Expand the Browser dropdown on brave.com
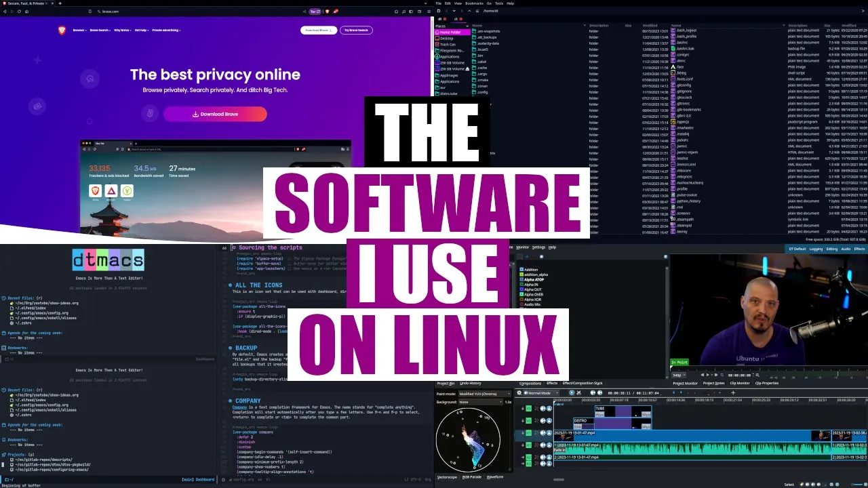Viewport: 868px width, 488px height. click(x=79, y=30)
